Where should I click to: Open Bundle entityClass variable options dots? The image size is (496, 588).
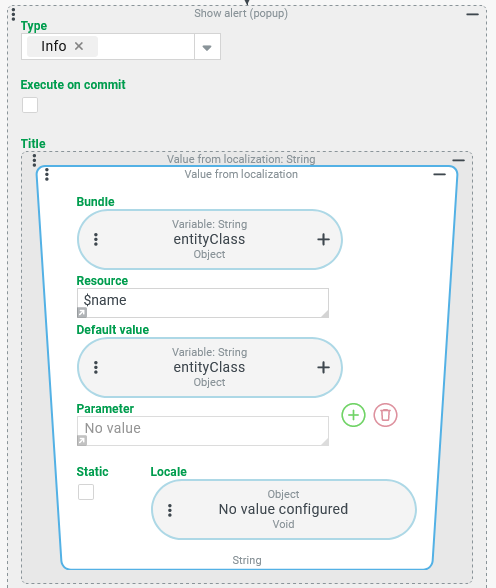[96, 239]
